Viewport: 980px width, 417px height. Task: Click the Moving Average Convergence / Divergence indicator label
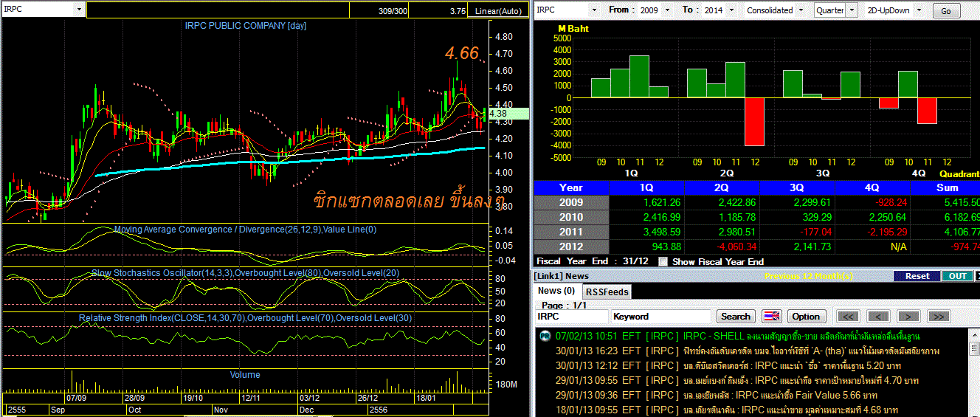pyautogui.click(x=245, y=230)
